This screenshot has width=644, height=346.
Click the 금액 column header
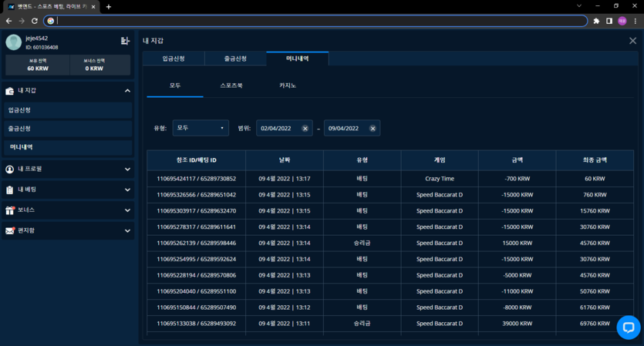click(x=517, y=160)
